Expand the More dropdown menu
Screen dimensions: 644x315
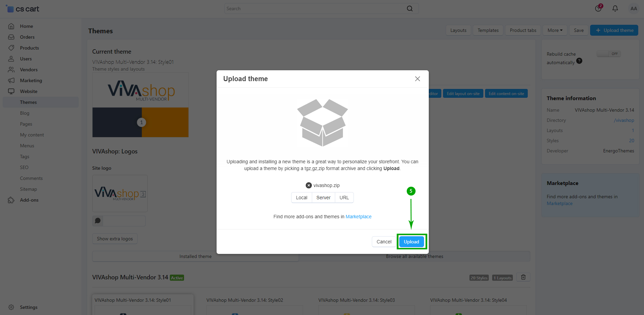pos(555,30)
